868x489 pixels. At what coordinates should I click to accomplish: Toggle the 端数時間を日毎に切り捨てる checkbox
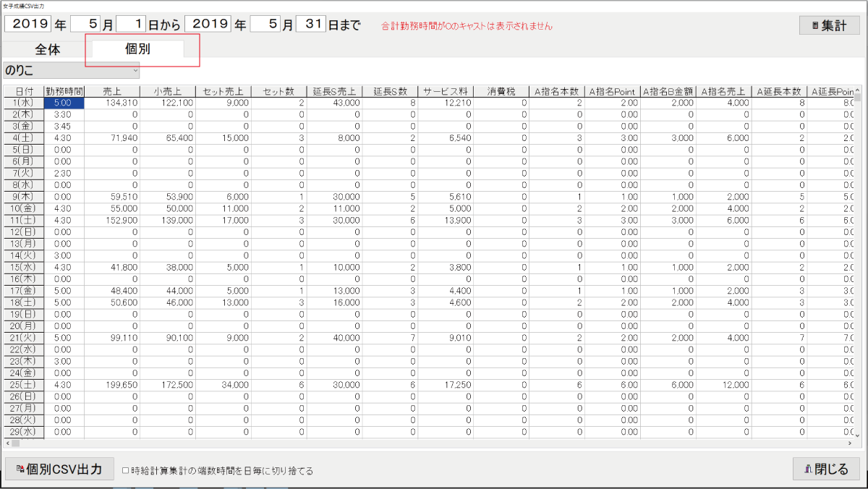click(x=126, y=470)
